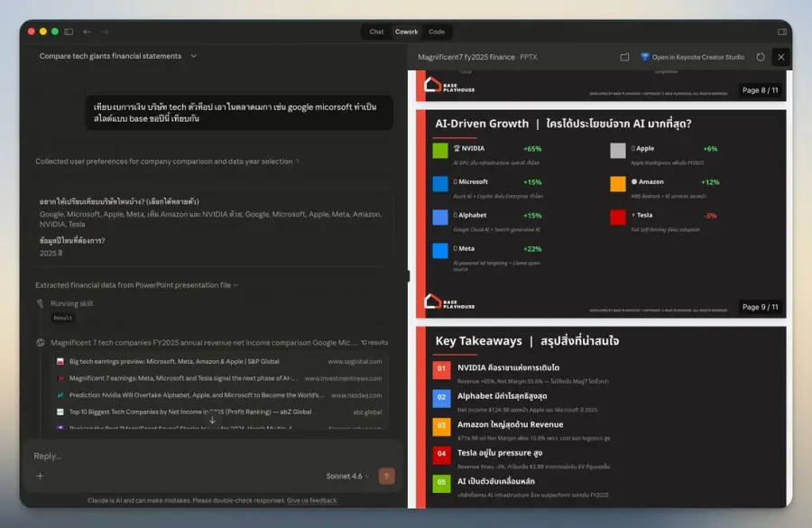812x528 pixels.
Task: Switch to the Chat tab
Action: coord(376,32)
